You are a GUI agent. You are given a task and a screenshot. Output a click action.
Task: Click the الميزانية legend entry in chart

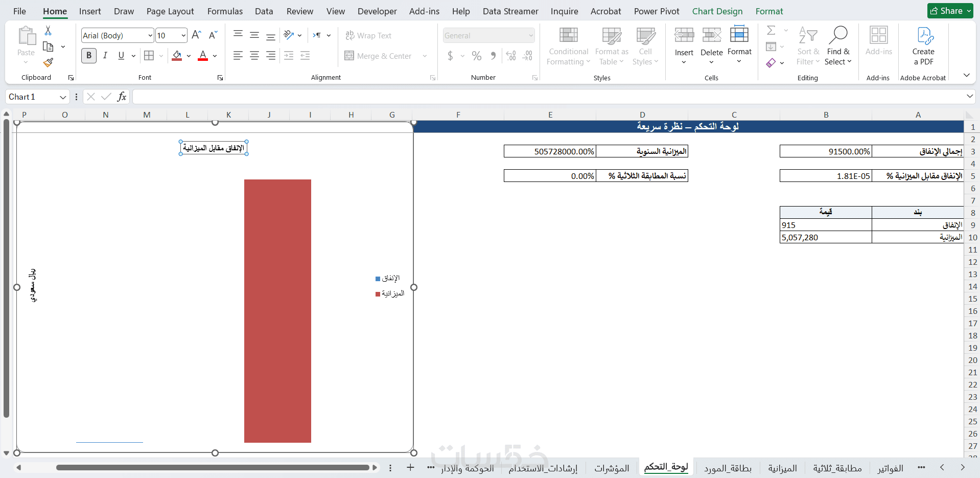pyautogui.click(x=390, y=293)
